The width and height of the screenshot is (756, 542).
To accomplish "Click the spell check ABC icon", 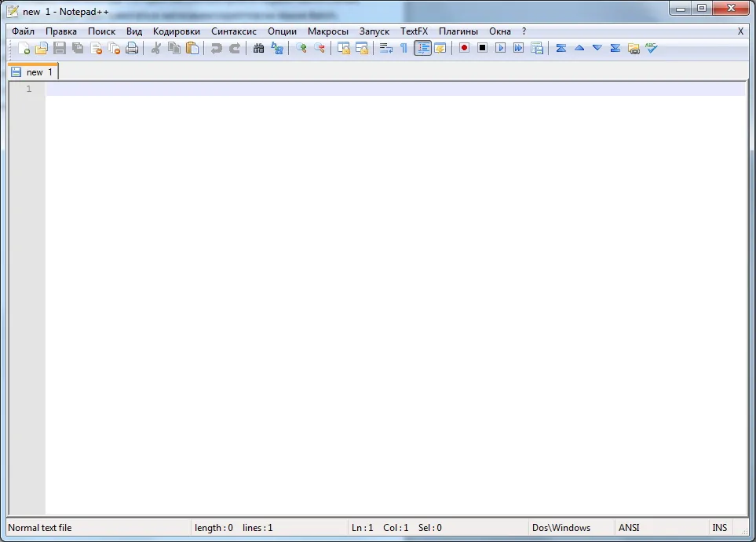I will tap(651, 48).
